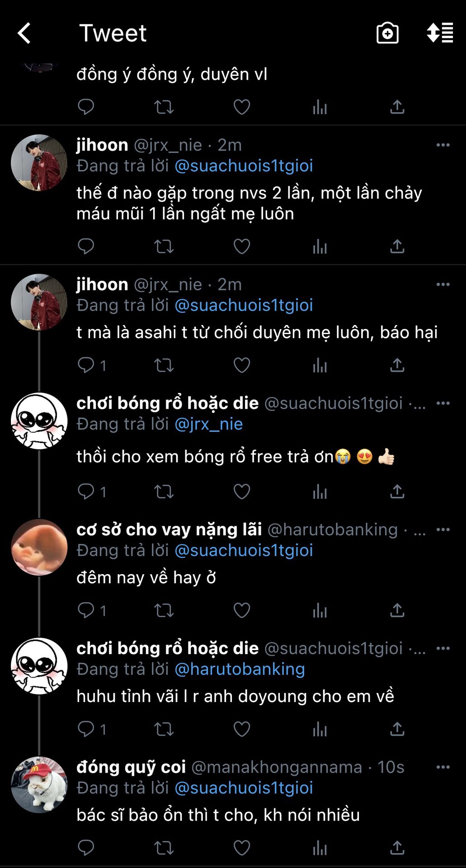Open the reply sorting icon in the header
The width and height of the screenshot is (466, 868).
click(439, 33)
